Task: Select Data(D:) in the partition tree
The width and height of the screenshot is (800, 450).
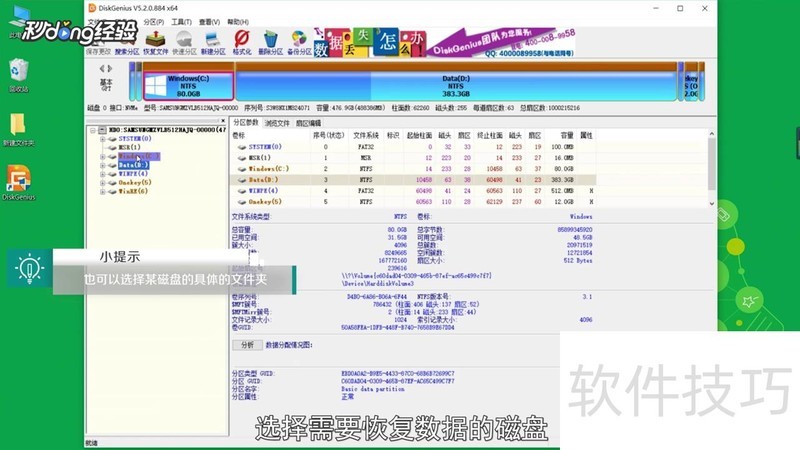Action: 133,165
